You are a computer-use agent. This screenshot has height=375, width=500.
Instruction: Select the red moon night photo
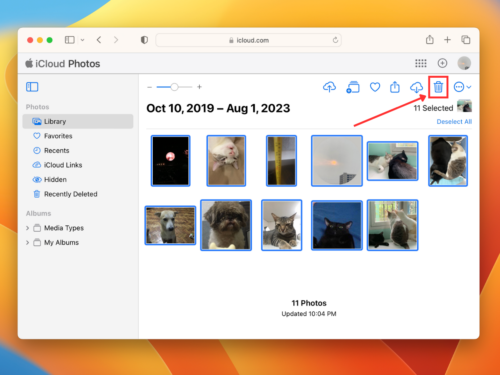(x=170, y=161)
